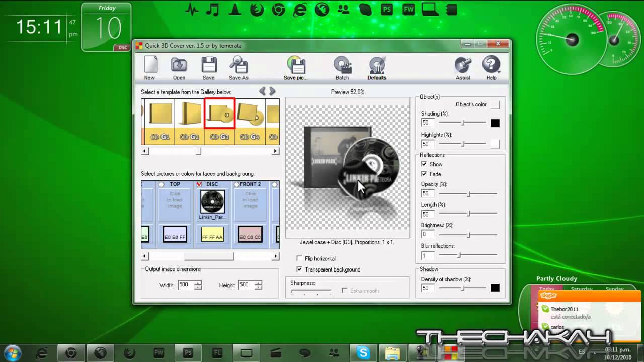
Task: Enable Flip horizontal checkbox
Action: [299, 259]
